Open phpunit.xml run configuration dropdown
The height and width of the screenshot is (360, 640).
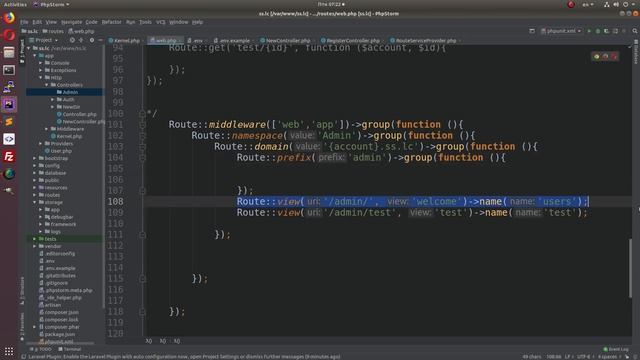pyautogui.click(x=560, y=31)
